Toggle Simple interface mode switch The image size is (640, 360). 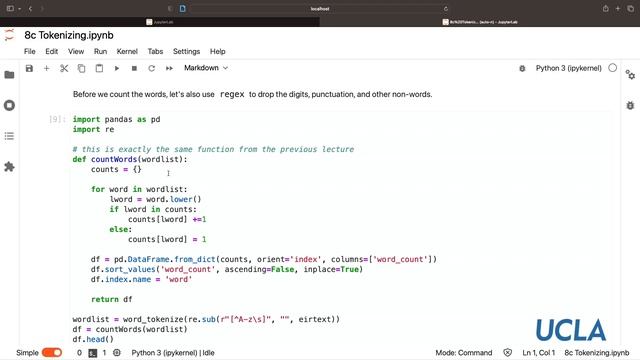point(52,353)
